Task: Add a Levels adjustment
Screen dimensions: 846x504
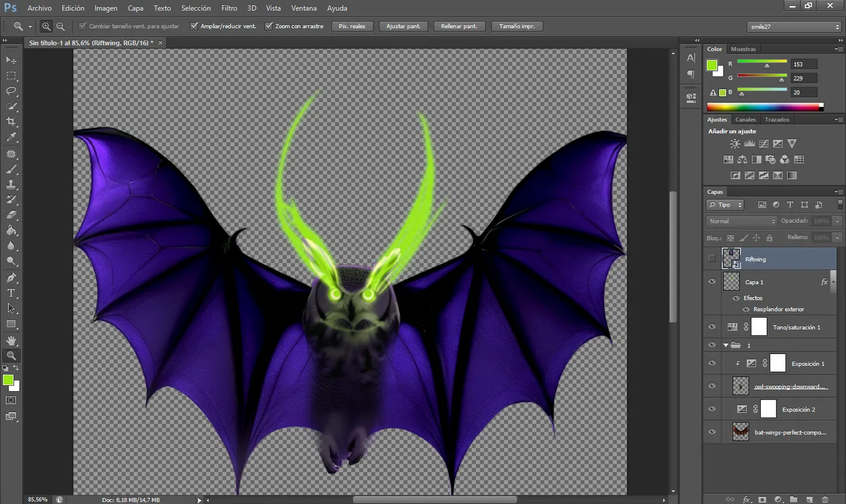Action: (750, 143)
